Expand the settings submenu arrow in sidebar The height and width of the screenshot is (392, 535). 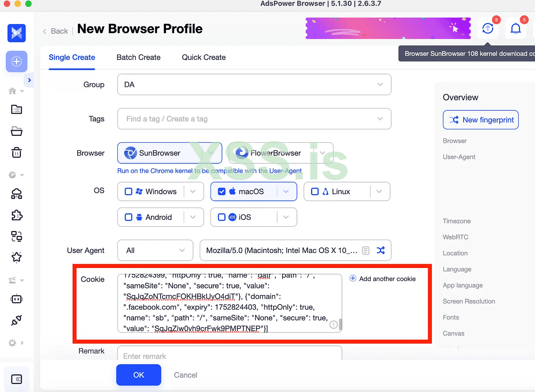pos(22,343)
